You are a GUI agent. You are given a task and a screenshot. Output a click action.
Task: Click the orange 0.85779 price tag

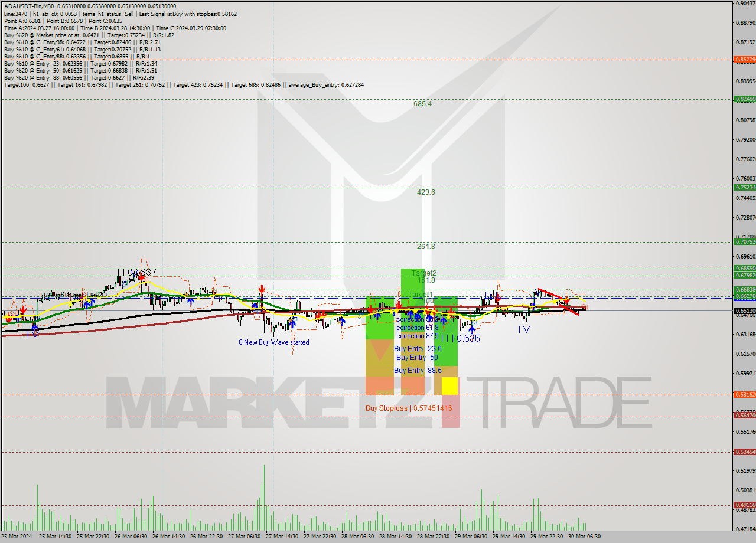[x=744, y=60]
